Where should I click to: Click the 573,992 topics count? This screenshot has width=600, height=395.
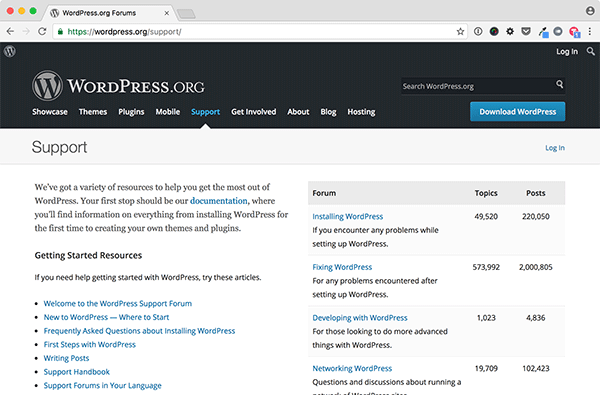pos(486,267)
